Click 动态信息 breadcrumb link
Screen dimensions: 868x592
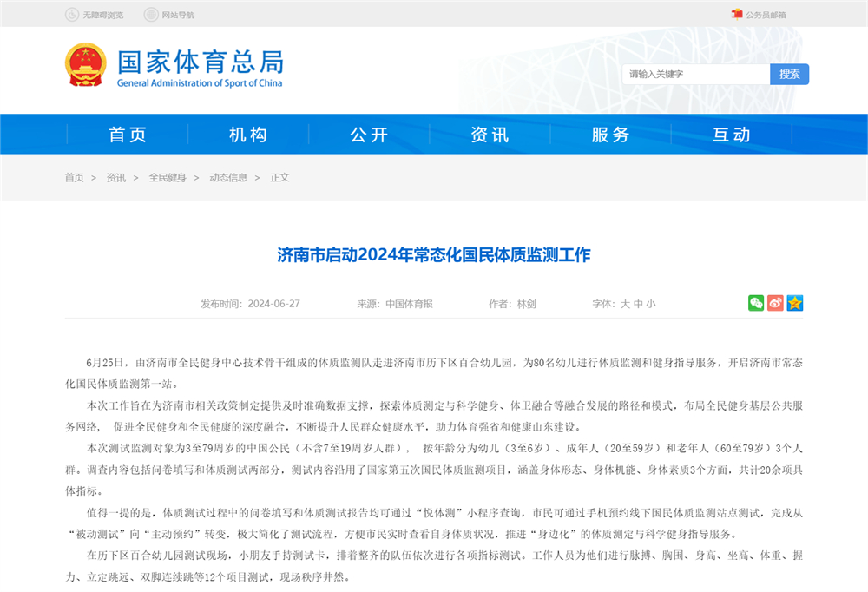pyautogui.click(x=227, y=178)
